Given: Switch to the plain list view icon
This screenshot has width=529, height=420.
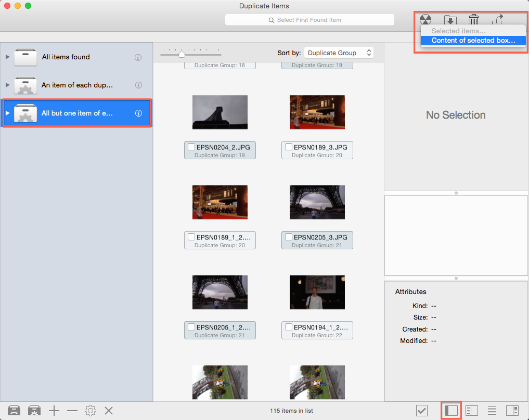Looking at the screenshot, I should 492,411.
